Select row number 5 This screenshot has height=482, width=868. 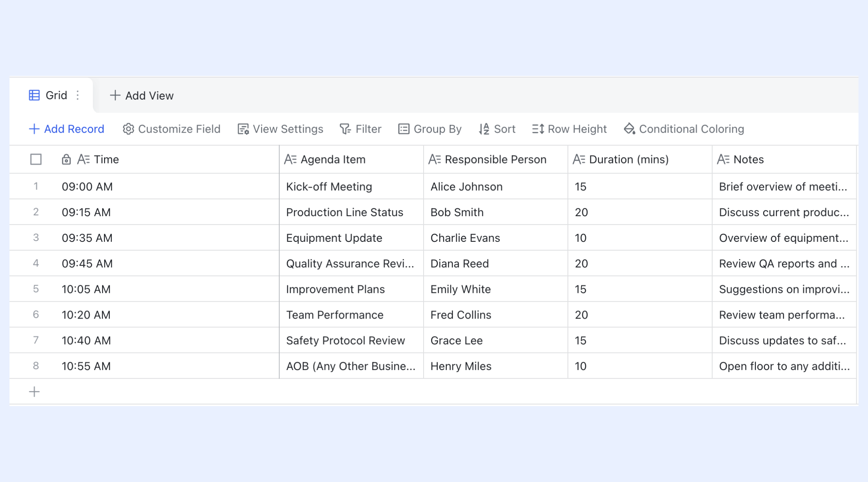click(x=36, y=289)
